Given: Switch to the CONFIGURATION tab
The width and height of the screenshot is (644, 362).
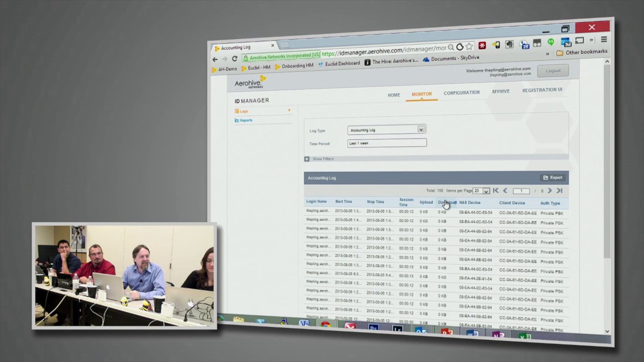Looking at the screenshot, I should 461,93.
